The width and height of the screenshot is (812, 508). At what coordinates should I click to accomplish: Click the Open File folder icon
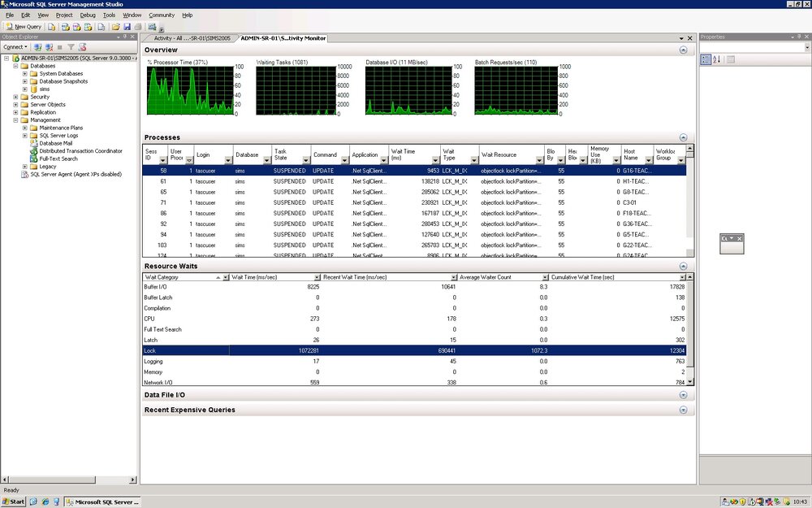pyautogui.click(x=115, y=27)
